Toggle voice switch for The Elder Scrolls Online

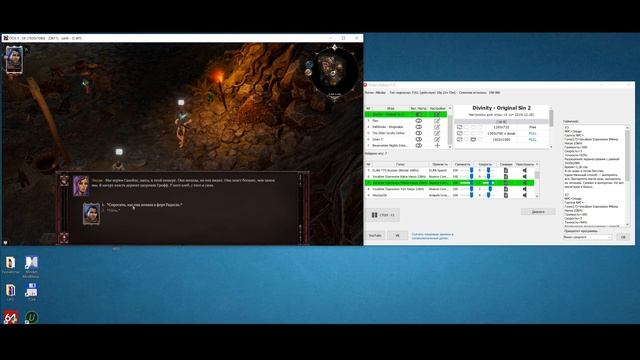[418, 133]
